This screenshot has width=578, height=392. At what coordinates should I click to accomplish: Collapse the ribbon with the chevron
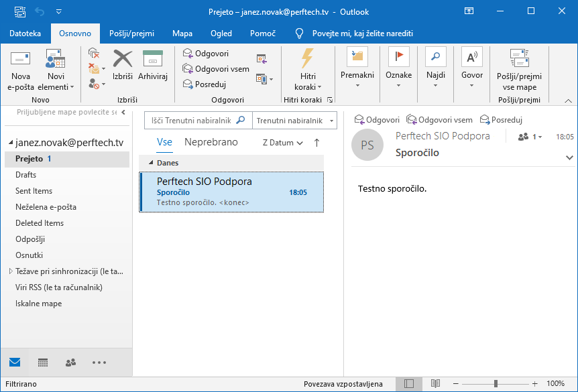pos(568,101)
